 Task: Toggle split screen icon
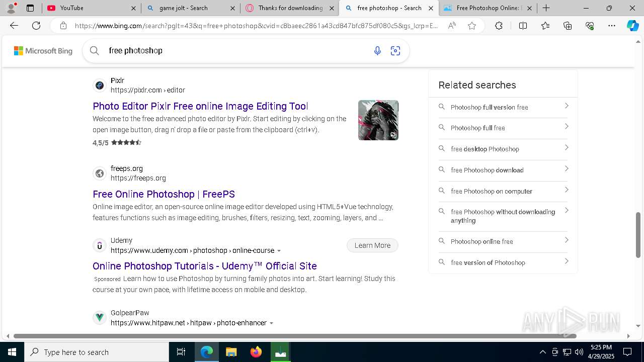(523, 26)
